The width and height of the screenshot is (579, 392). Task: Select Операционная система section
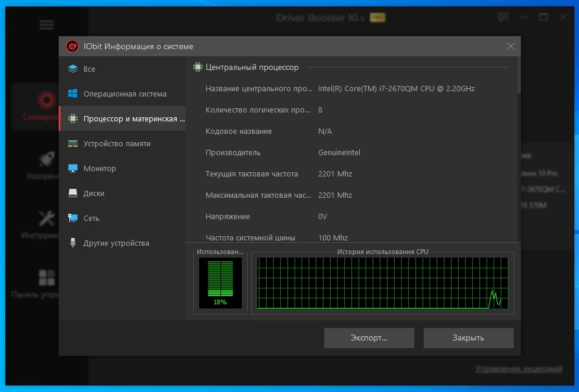[122, 94]
